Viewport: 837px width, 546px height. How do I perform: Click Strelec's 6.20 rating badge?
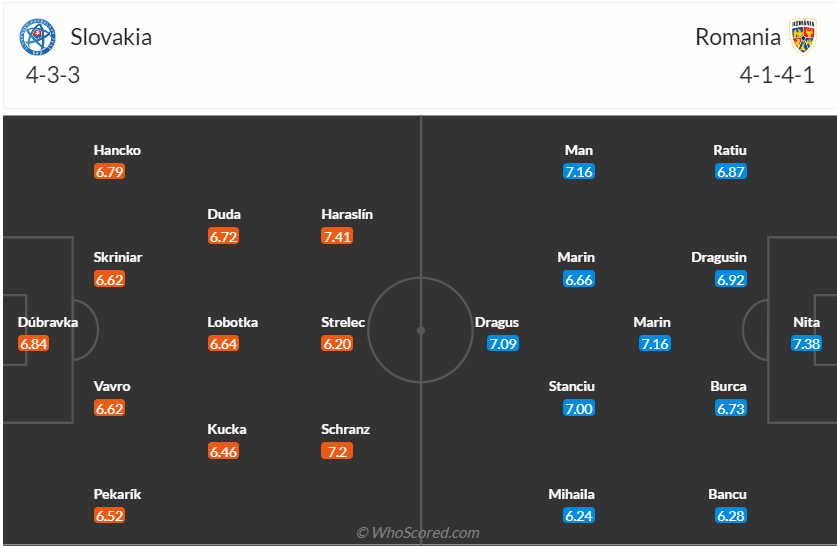pyautogui.click(x=337, y=344)
